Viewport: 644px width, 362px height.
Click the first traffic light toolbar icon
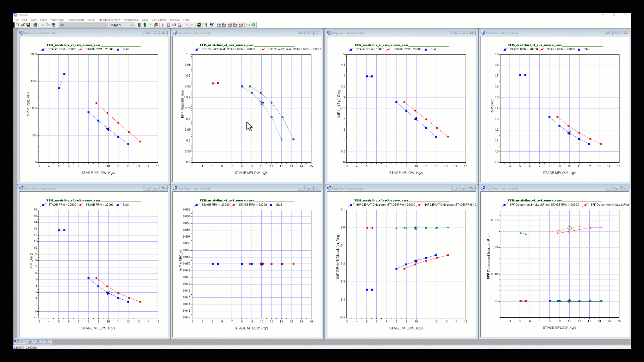(139, 25)
